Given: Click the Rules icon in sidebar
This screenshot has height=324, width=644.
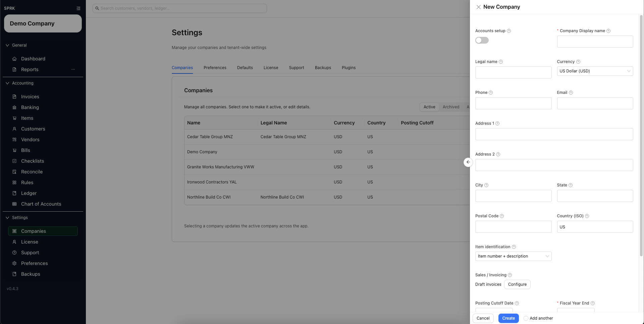Looking at the screenshot, I should pyautogui.click(x=14, y=182).
